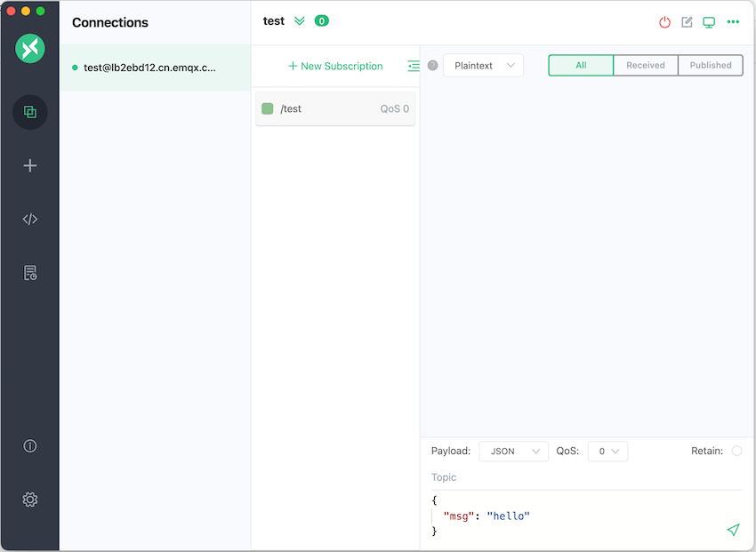
Task: Open the Log page icon
Action: click(30, 273)
